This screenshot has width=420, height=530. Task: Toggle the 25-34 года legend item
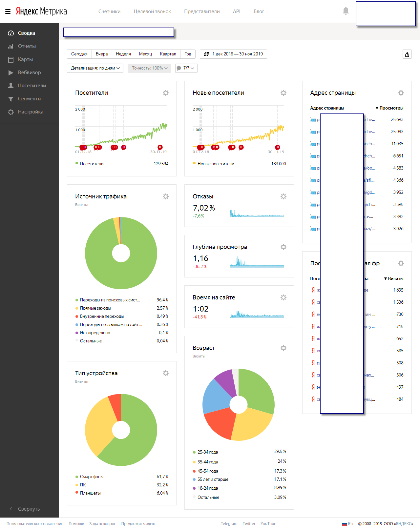point(207,452)
